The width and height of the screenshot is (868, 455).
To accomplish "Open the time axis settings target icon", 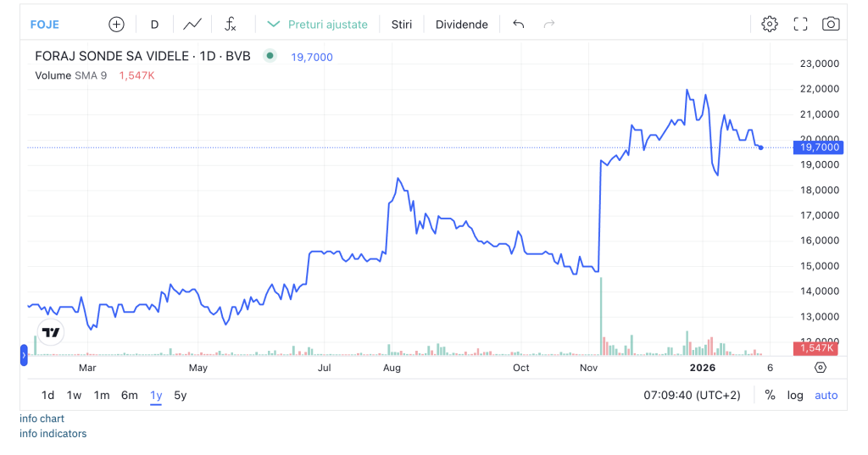I will point(820,368).
